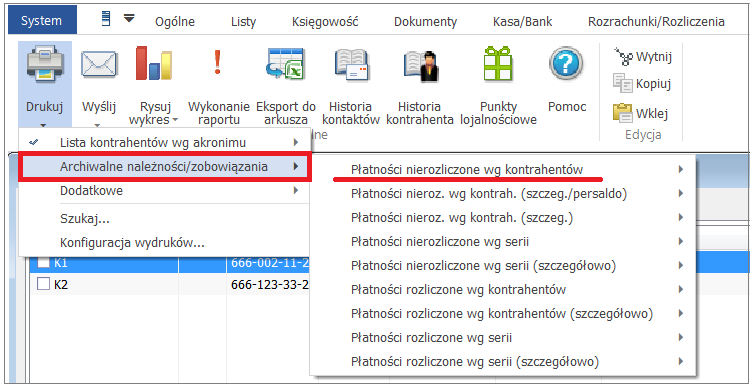Switch to the Listy tab

coord(243,22)
